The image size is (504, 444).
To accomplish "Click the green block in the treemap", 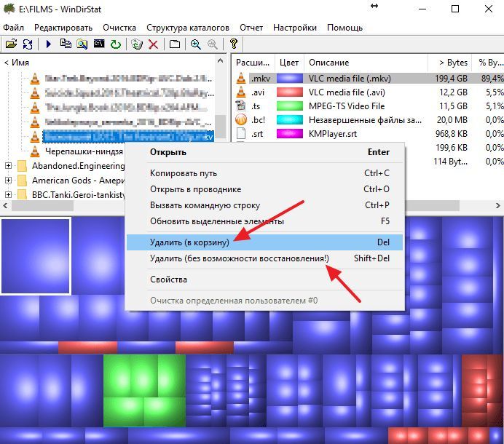I will [x=144, y=390].
